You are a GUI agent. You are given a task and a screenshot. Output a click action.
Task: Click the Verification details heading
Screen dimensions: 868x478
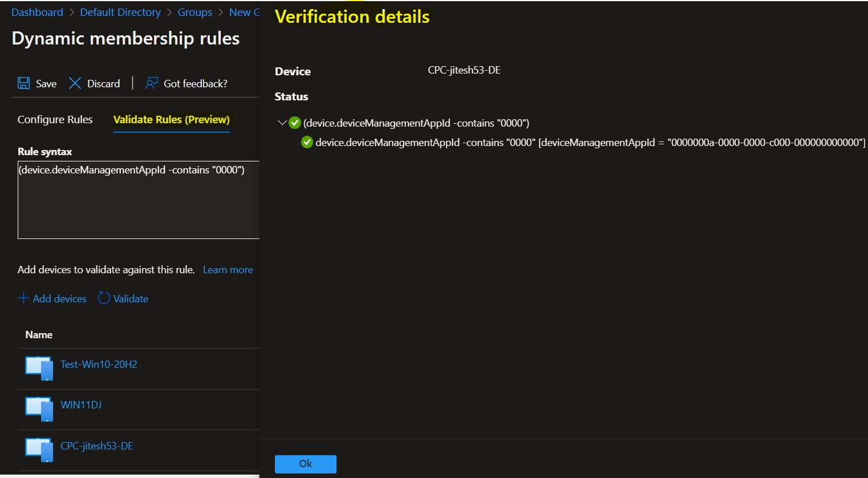coord(352,17)
